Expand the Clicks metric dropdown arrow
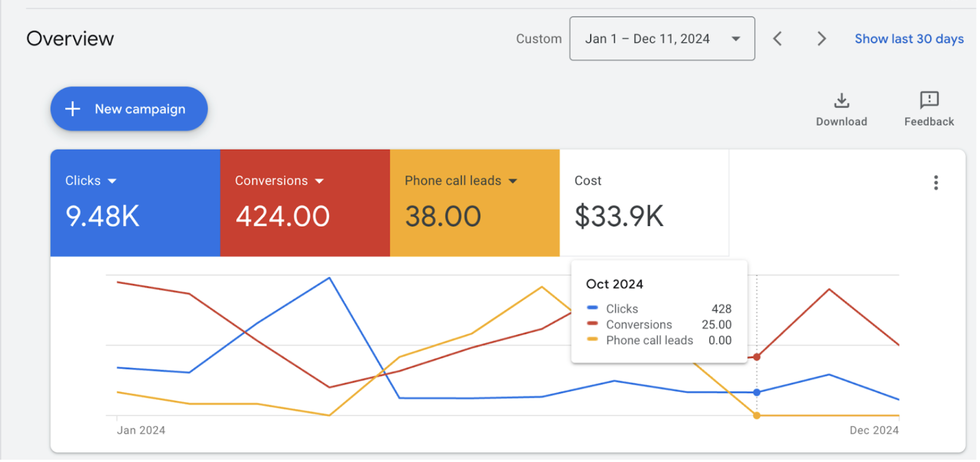980x462 pixels. (x=112, y=181)
